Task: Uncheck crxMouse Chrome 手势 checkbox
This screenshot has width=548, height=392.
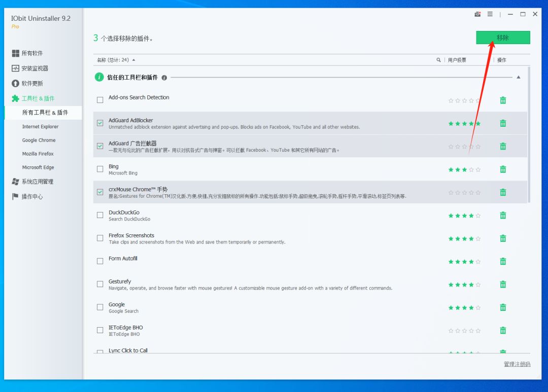Action: [x=100, y=192]
